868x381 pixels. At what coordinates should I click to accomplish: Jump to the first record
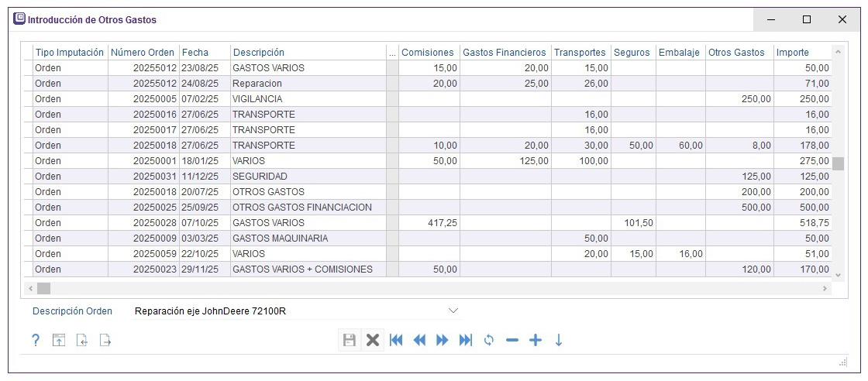tap(396, 340)
